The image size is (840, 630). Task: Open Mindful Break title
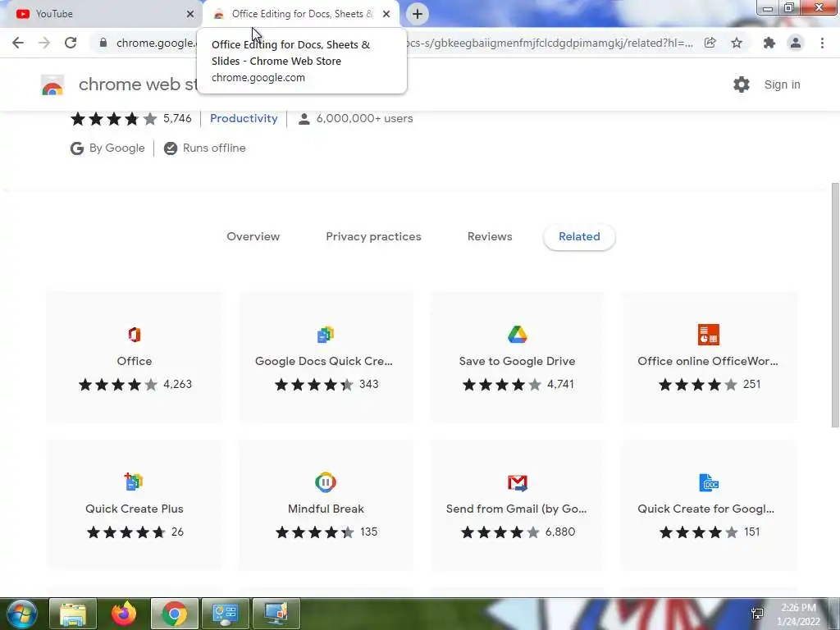(326, 509)
